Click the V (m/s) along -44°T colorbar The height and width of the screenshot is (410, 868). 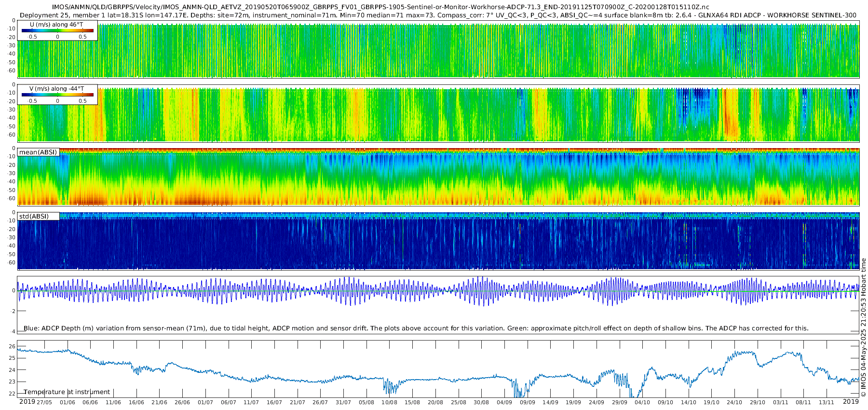(x=57, y=95)
